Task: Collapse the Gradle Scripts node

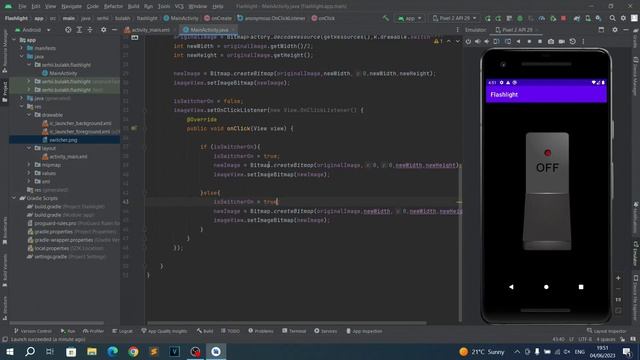Action: click(x=15, y=198)
